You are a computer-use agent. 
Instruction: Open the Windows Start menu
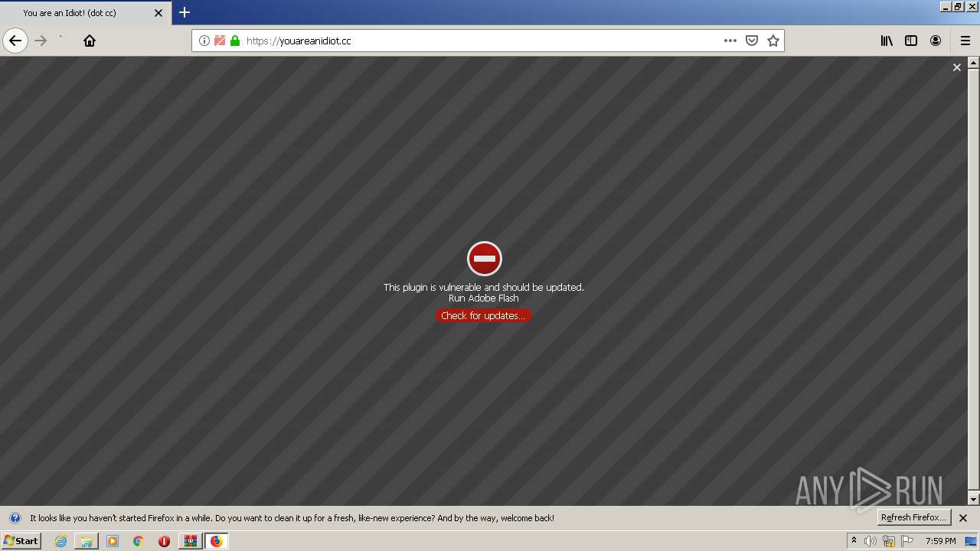[x=21, y=541]
